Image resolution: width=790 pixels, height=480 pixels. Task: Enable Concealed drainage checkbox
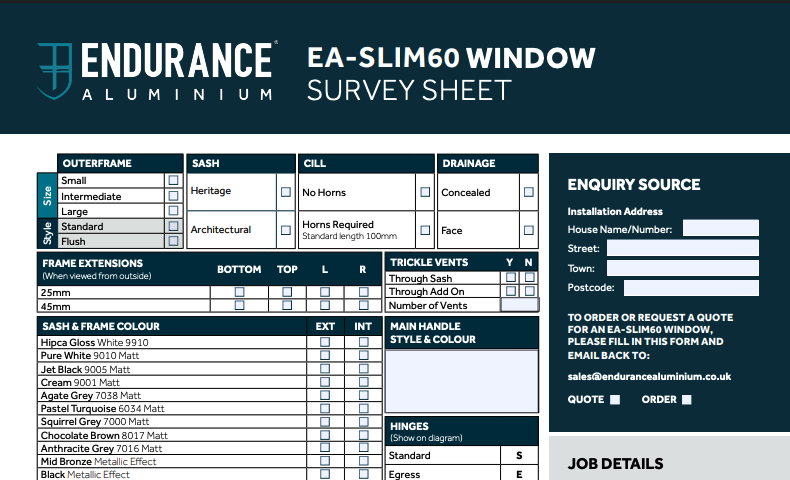pos(526,192)
